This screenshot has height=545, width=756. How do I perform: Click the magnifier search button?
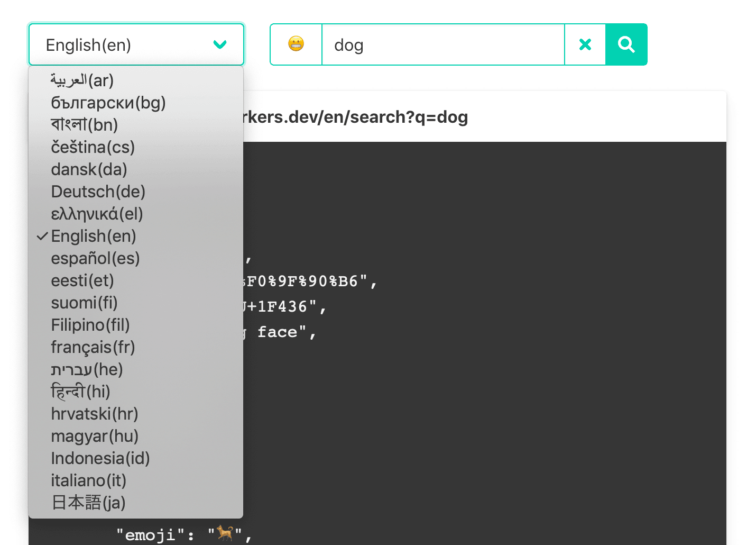(x=626, y=44)
